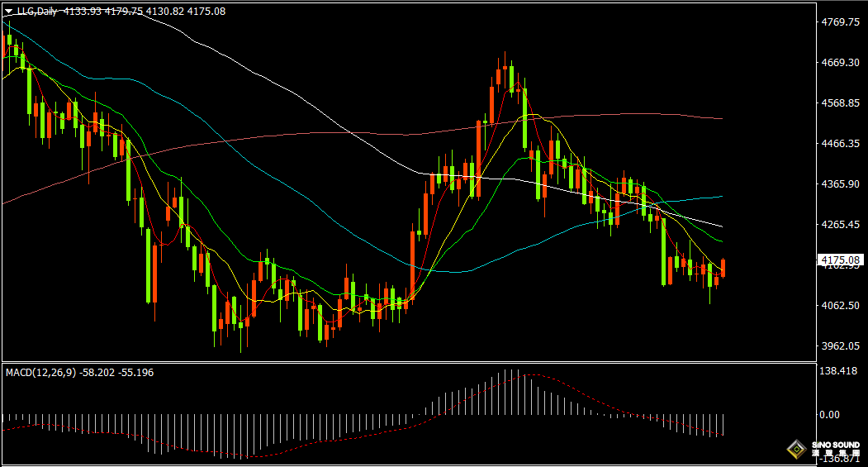
Task: Click the 3962.05 price axis label
Action: [x=840, y=345]
